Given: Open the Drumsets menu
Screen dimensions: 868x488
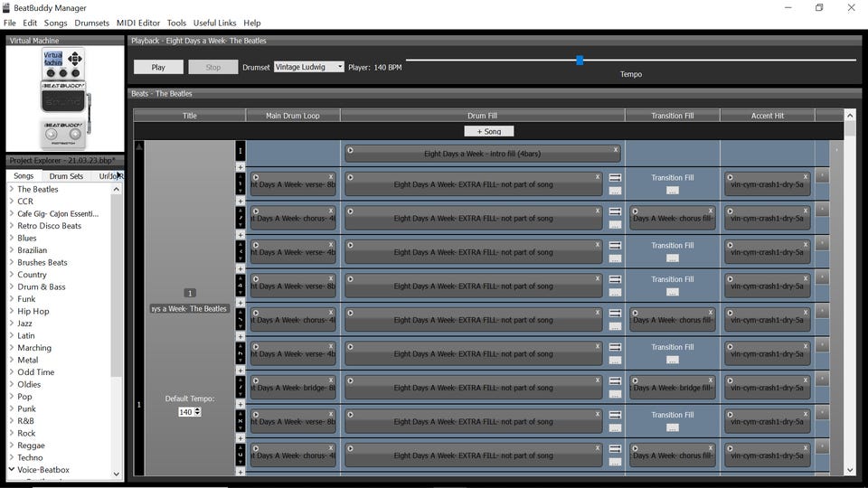Looking at the screenshot, I should (x=92, y=23).
